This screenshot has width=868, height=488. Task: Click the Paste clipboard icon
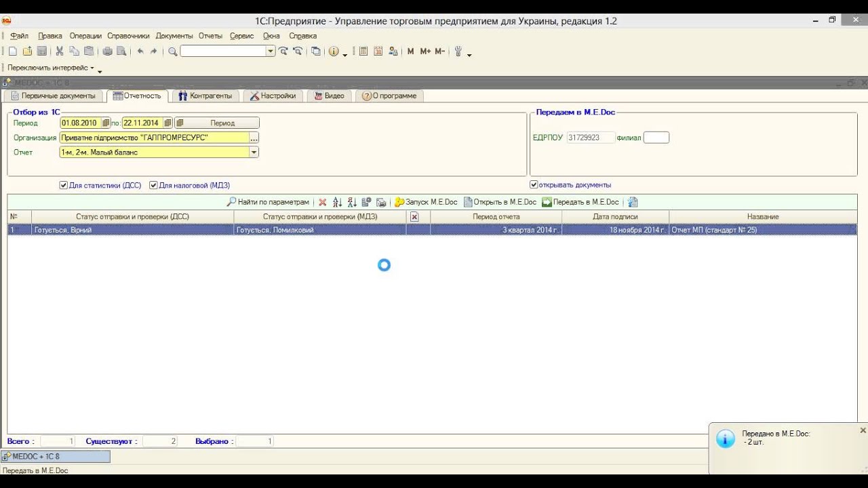89,52
